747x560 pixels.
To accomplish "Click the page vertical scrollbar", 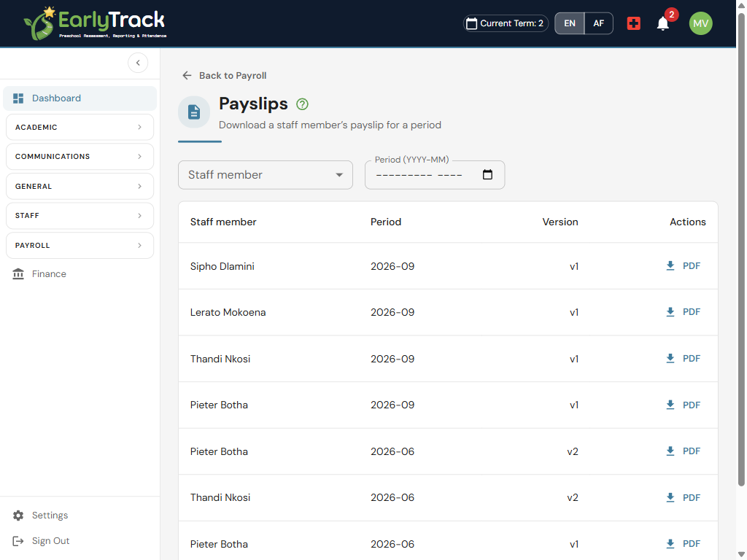I will pos(741,248).
